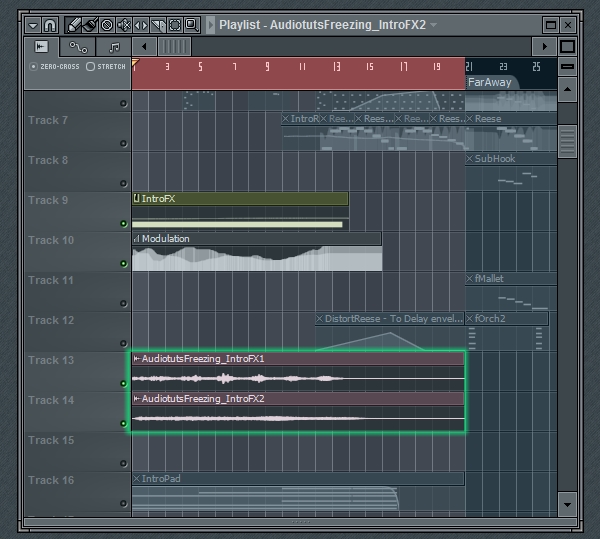Switch to the automation clips tab
The image size is (600, 539).
(78, 47)
